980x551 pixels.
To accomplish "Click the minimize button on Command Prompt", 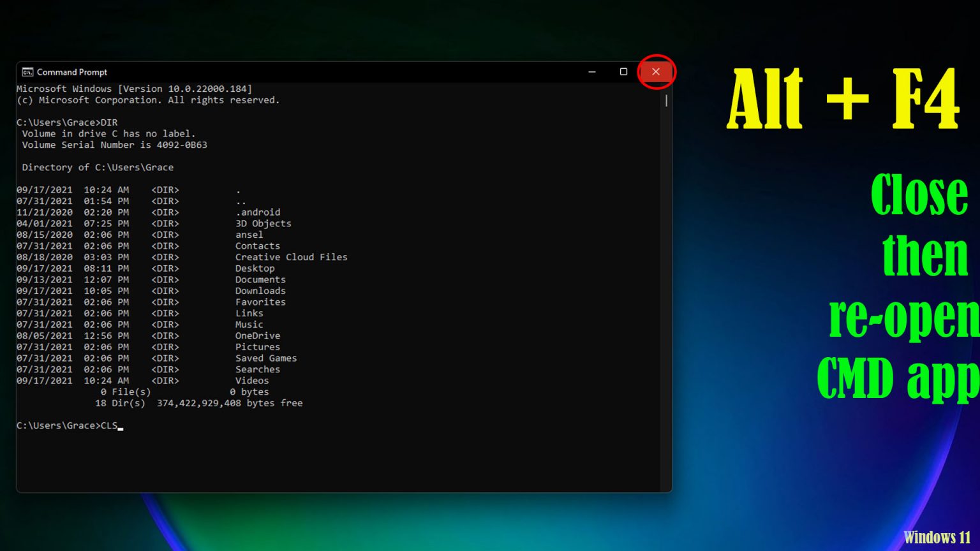I will (590, 71).
